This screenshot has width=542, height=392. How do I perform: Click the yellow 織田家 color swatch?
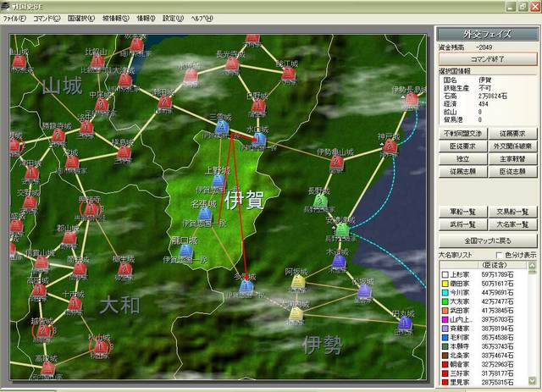tap(445, 284)
